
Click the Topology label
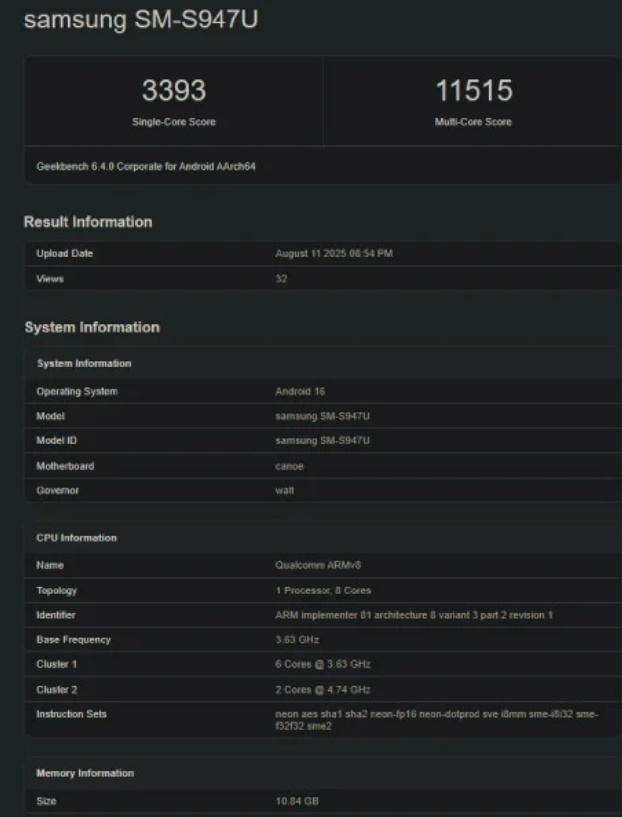click(56, 591)
